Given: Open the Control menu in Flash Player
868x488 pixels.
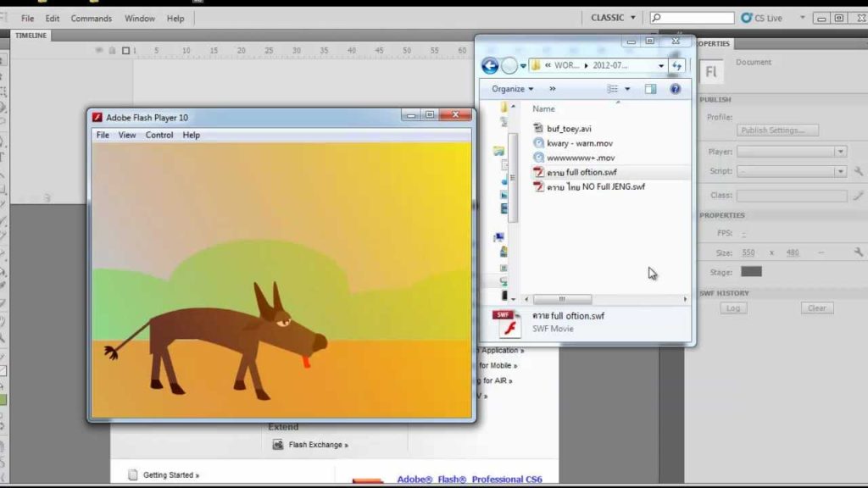Looking at the screenshot, I should (159, 135).
